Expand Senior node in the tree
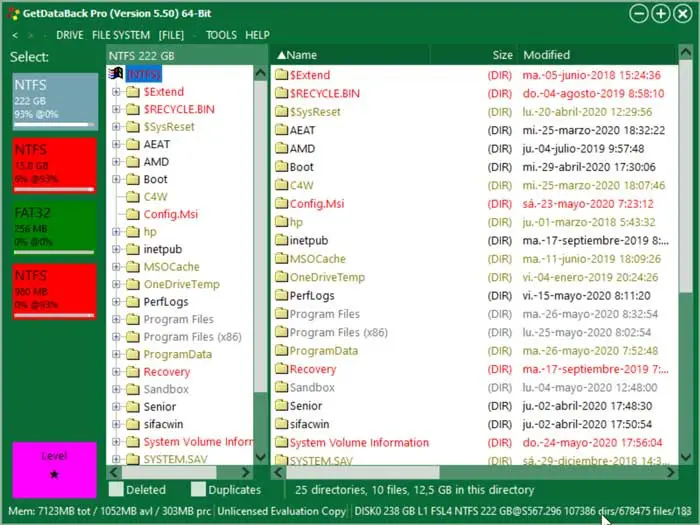Image resolution: width=700 pixels, height=525 pixels. click(116, 407)
